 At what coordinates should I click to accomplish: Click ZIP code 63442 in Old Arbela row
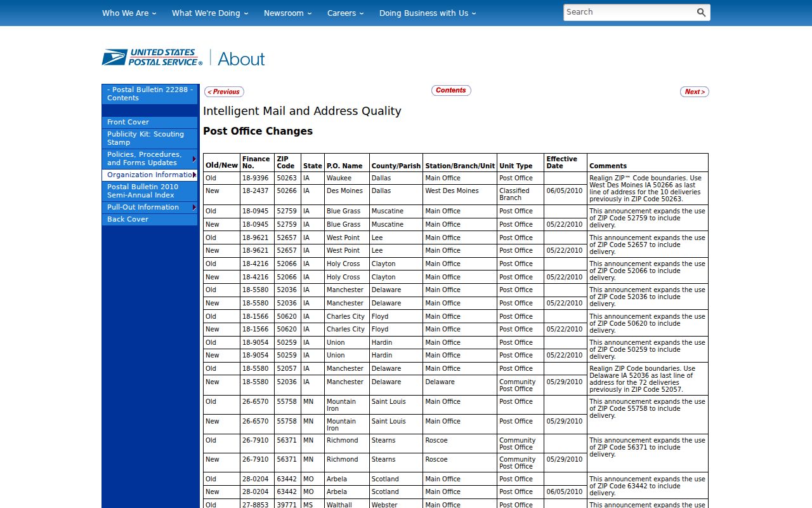click(x=287, y=479)
